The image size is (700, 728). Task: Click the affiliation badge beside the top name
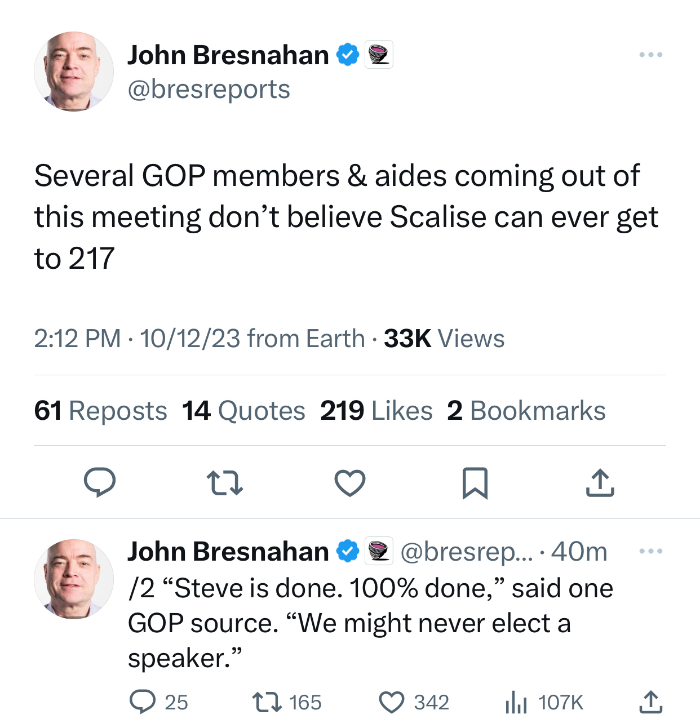(x=379, y=55)
